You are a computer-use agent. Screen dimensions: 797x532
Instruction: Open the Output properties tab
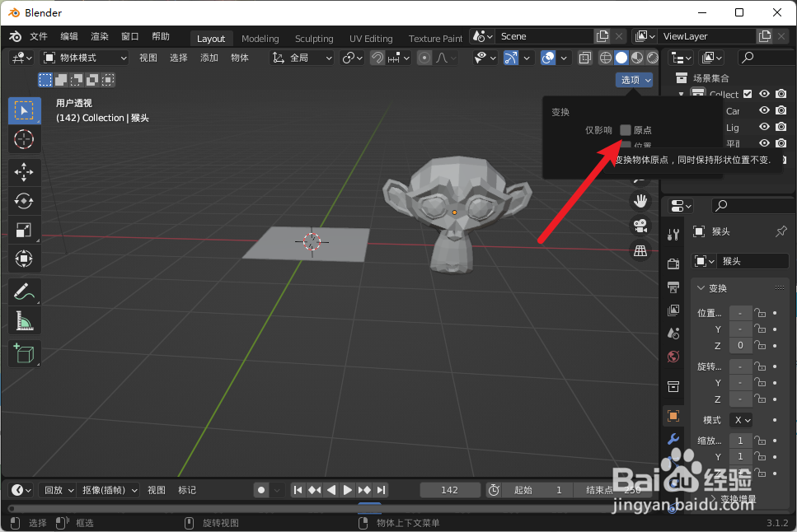tap(673, 287)
